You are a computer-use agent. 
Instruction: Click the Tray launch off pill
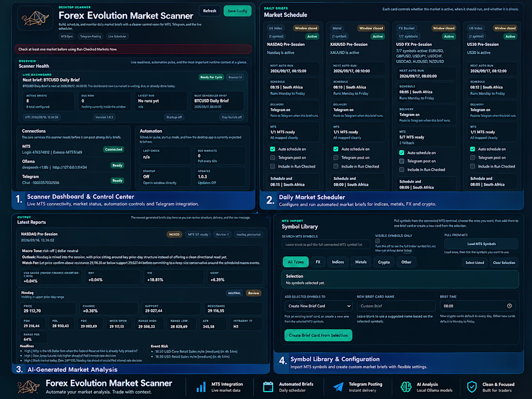coord(232,117)
